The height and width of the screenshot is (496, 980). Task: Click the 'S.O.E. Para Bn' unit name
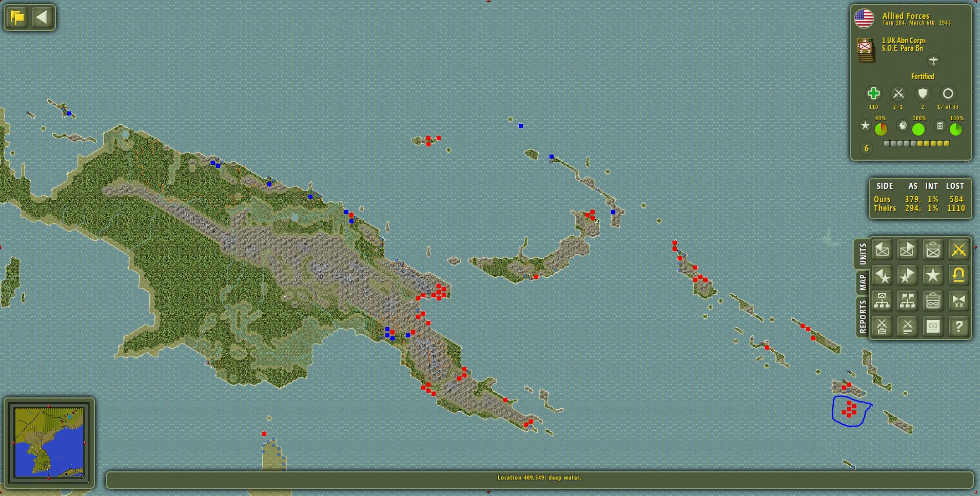tap(902, 48)
